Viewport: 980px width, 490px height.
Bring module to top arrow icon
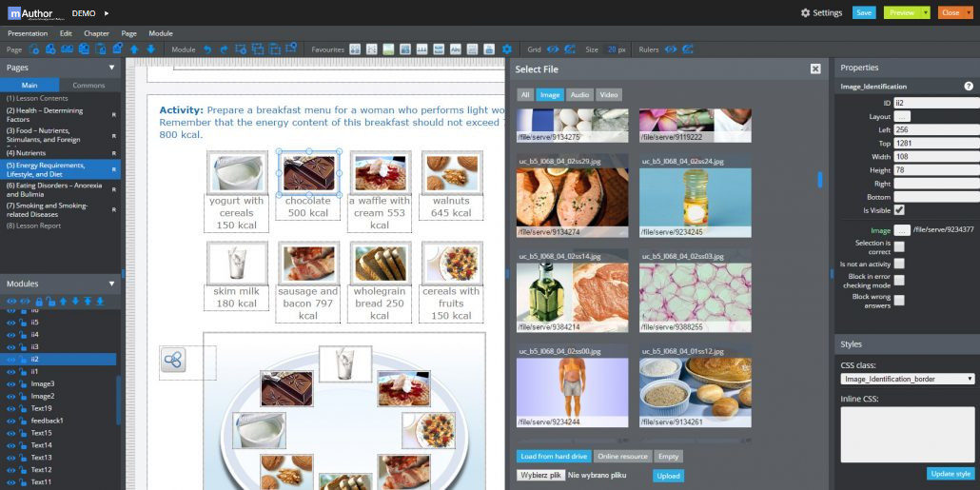point(88,302)
